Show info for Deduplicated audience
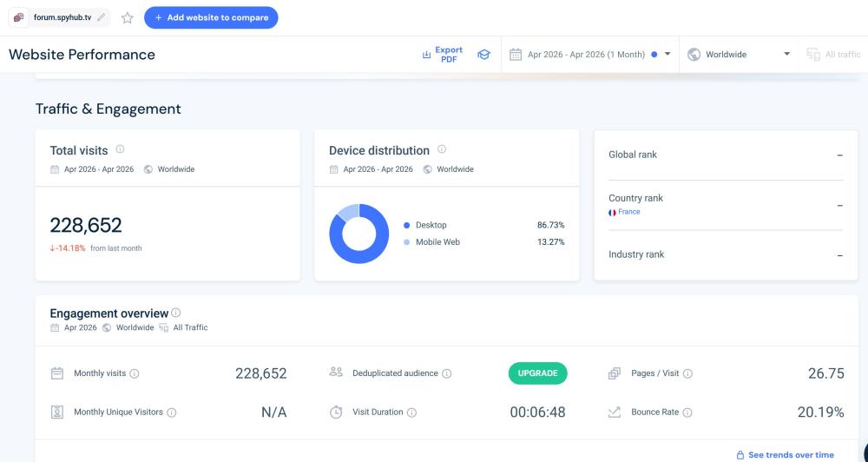868x462 pixels. tap(447, 373)
